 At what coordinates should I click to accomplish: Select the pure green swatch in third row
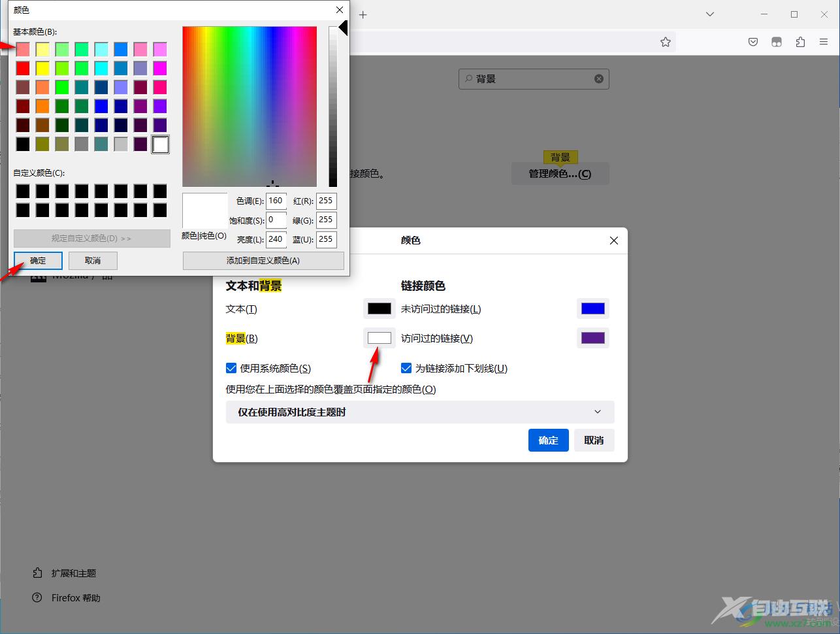click(x=62, y=87)
